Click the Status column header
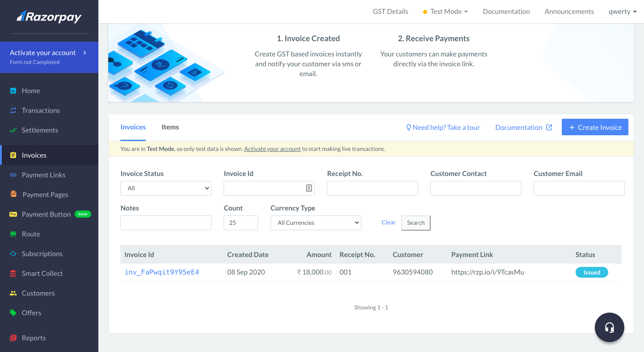The height and width of the screenshot is (352, 644). pos(585,254)
